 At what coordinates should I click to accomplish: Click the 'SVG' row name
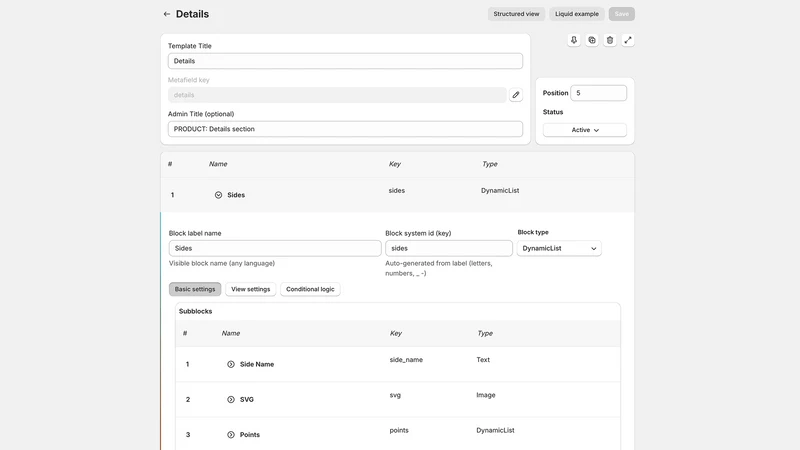[247, 399]
